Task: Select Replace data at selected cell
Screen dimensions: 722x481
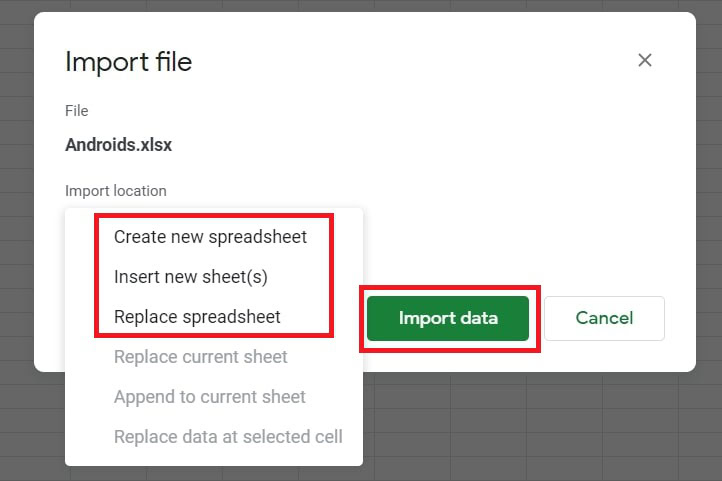Action: (x=228, y=437)
